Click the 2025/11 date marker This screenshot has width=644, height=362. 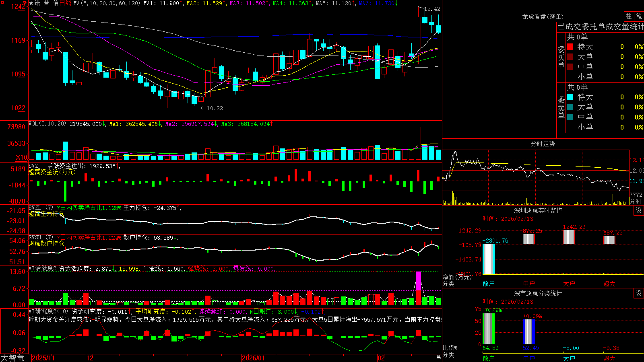pos(43,358)
